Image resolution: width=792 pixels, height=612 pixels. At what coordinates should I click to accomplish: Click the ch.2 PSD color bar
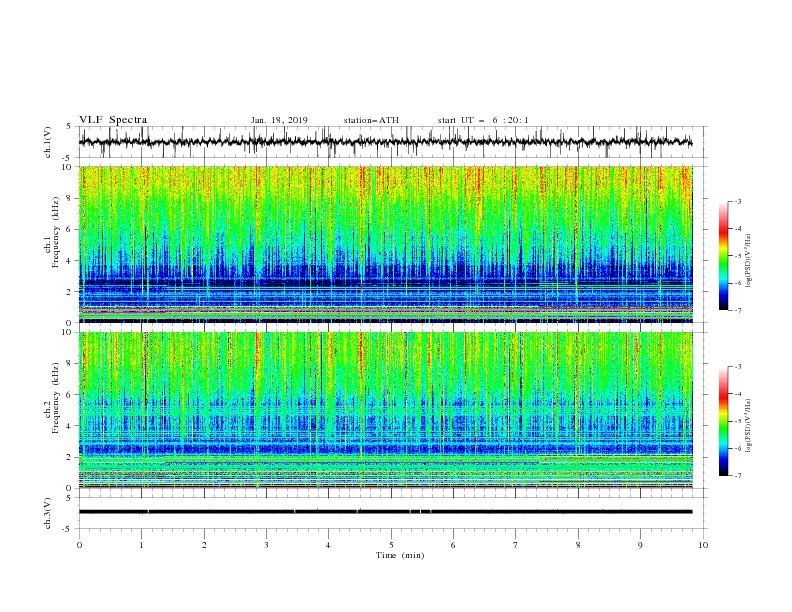tap(723, 421)
